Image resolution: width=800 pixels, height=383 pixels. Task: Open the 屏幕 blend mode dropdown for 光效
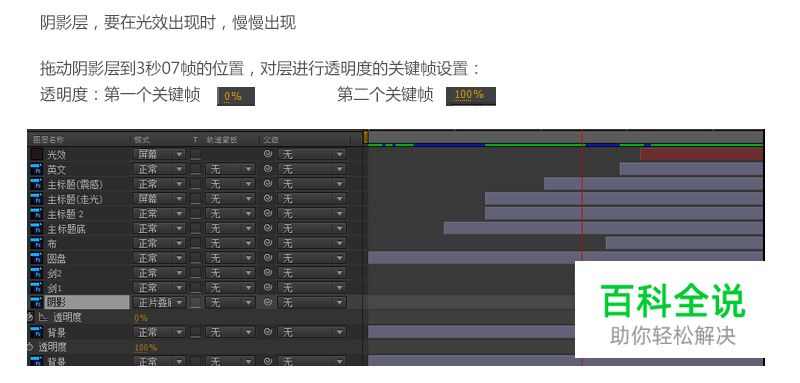coord(159,154)
